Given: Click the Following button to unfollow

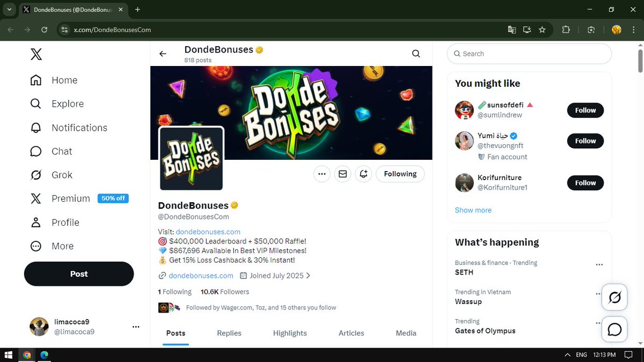Looking at the screenshot, I should pos(400,174).
